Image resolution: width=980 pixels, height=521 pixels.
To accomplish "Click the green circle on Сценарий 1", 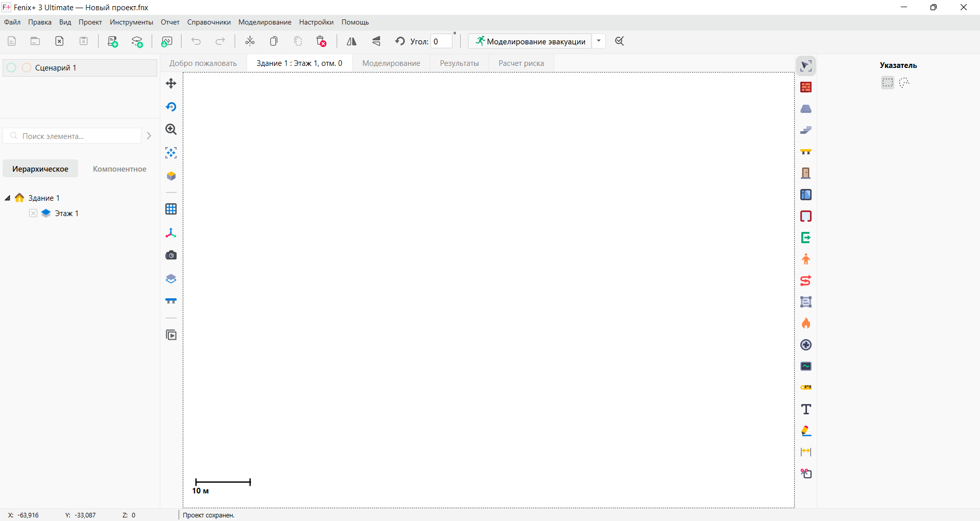I will [12, 68].
